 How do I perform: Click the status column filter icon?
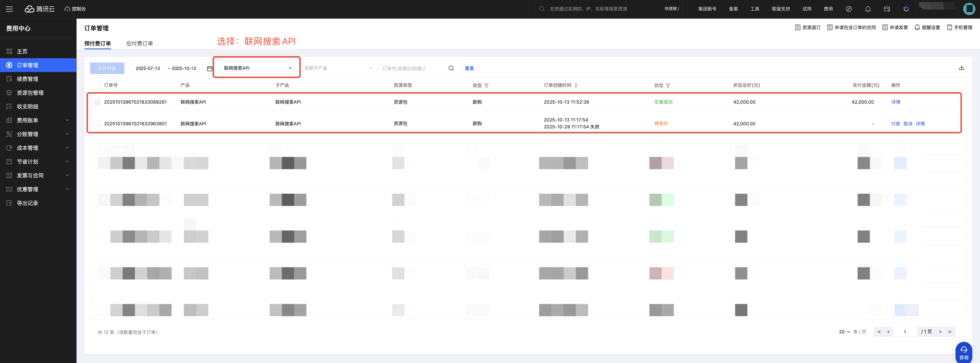coord(668,86)
